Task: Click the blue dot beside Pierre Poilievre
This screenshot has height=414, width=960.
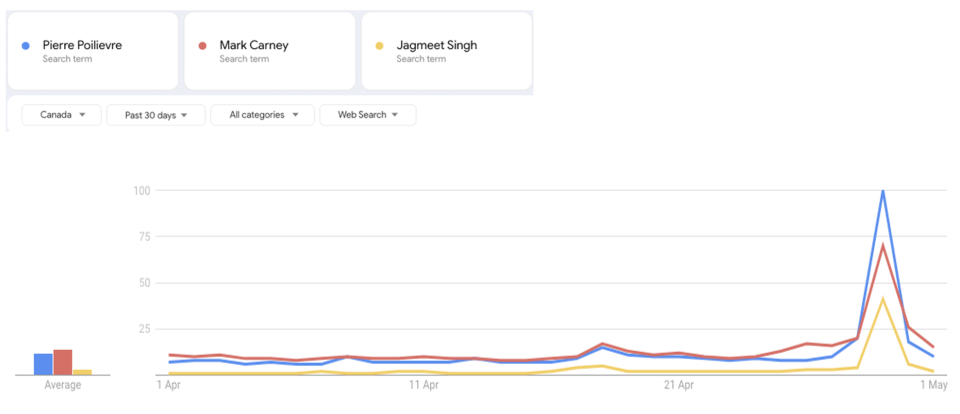Action: point(25,45)
